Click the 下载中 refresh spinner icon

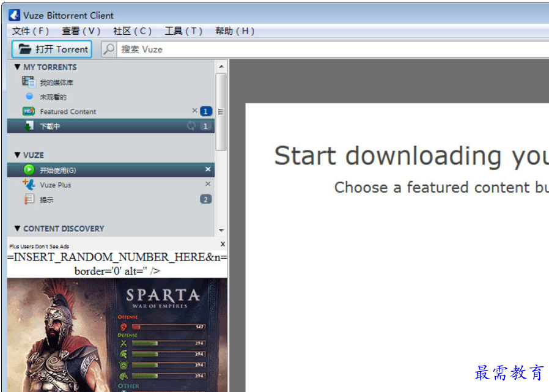point(191,125)
